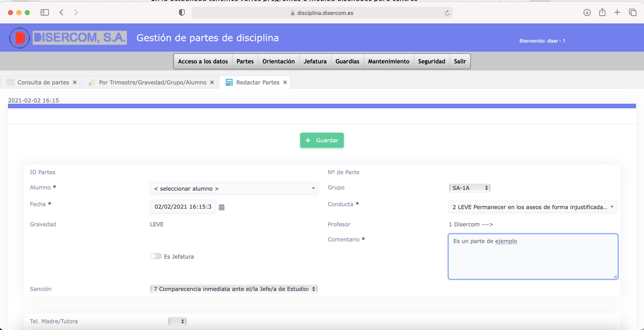Screen dimensions: 644x330
Task: Reload page using the refresh icon
Action: click(447, 13)
